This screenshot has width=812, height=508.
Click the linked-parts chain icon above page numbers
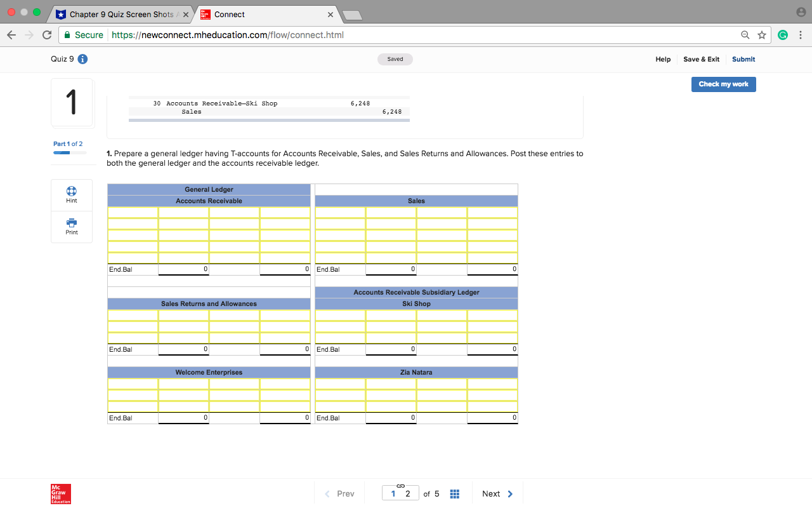coord(400,486)
